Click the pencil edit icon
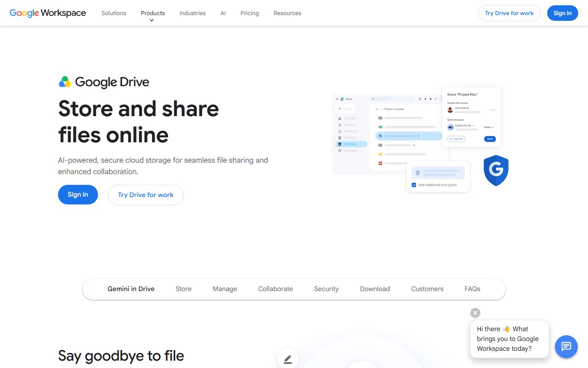The width and height of the screenshot is (588, 368). click(x=288, y=359)
